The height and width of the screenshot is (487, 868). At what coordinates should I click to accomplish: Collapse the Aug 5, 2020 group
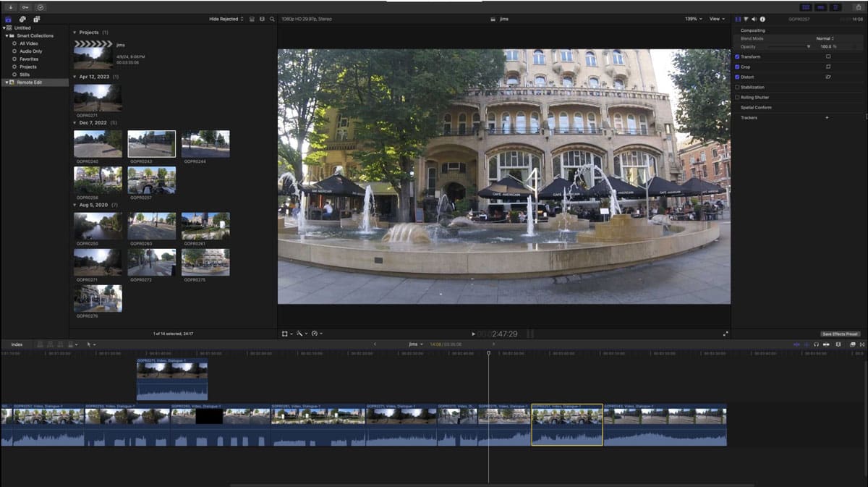(75, 205)
